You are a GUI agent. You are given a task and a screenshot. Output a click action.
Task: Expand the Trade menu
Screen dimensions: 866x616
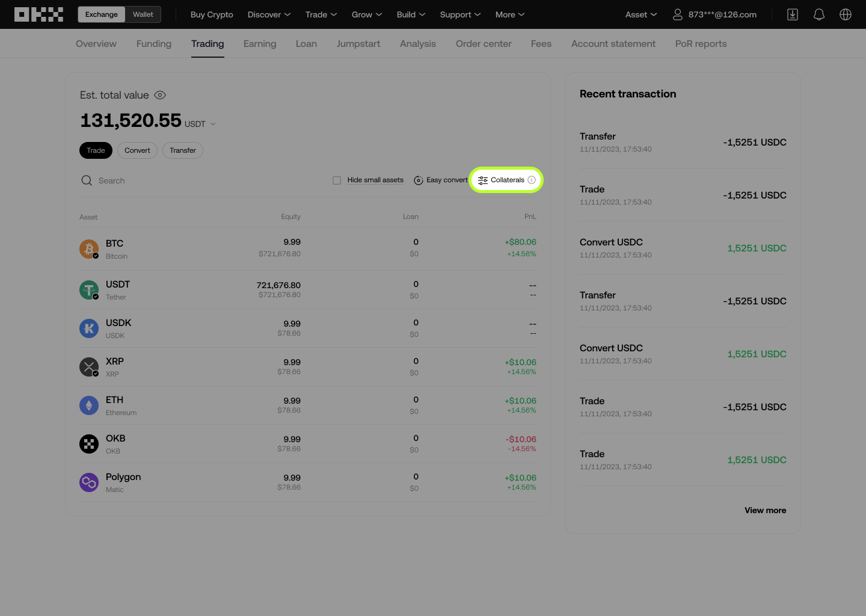click(321, 14)
